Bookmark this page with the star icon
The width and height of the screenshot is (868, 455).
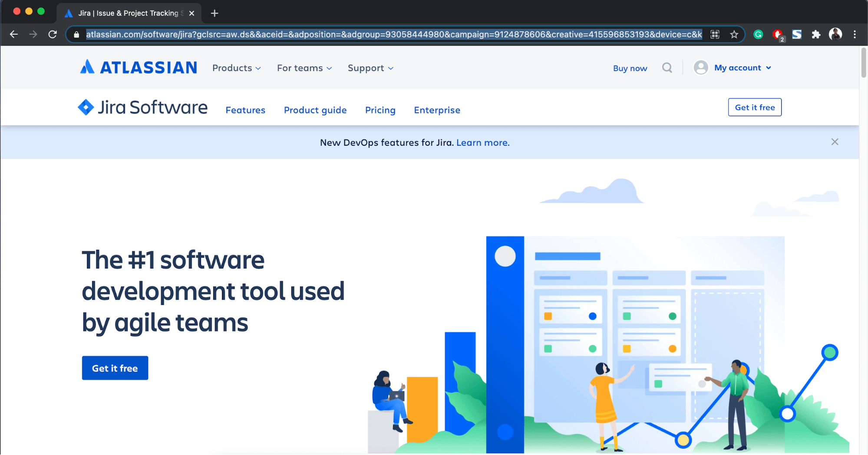pyautogui.click(x=734, y=35)
